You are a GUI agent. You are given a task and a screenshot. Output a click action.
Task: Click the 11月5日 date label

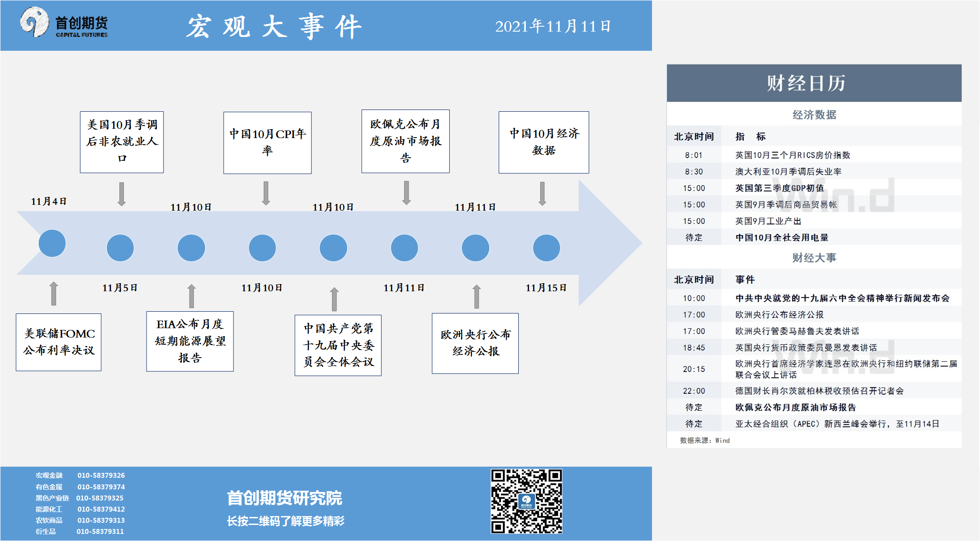pos(120,288)
